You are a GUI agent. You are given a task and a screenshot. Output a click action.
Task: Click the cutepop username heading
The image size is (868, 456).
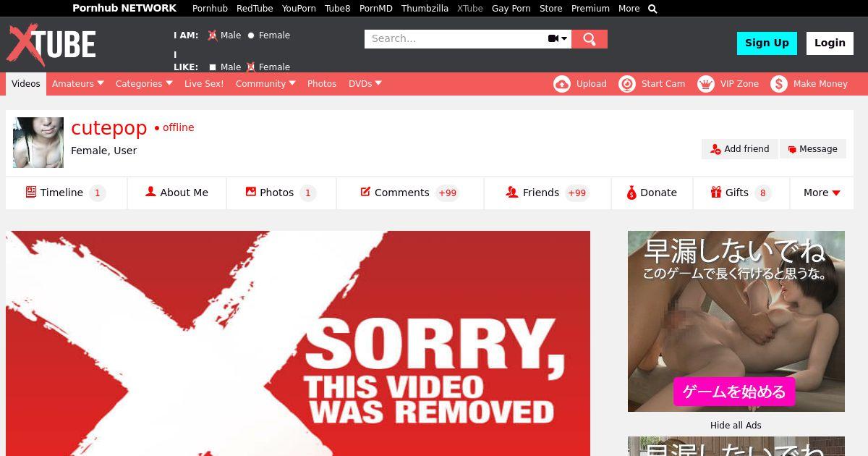[x=109, y=128]
